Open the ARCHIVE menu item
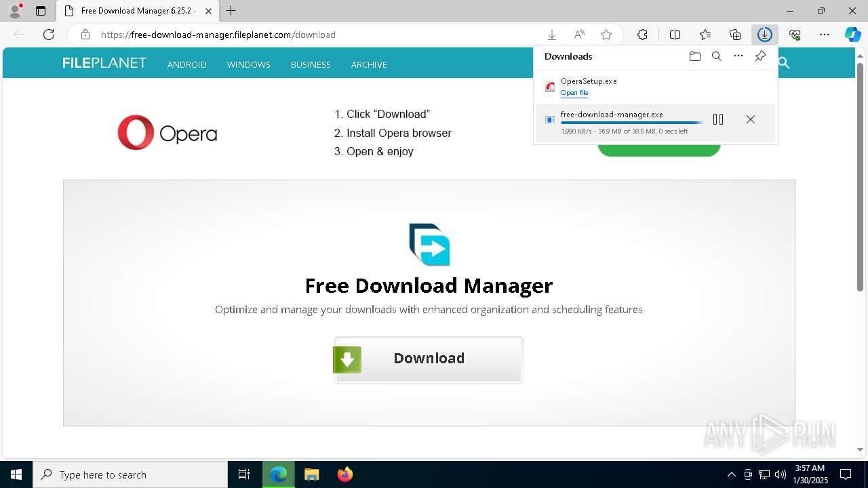Screen dimensions: 868x488 click(x=369, y=64)
